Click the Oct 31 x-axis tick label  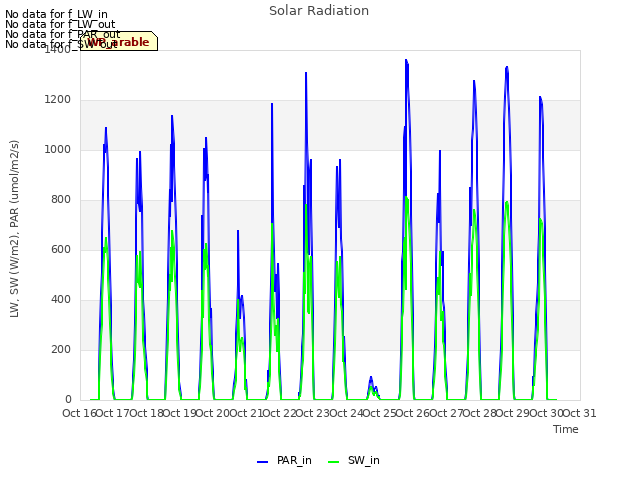pos(579,413)
